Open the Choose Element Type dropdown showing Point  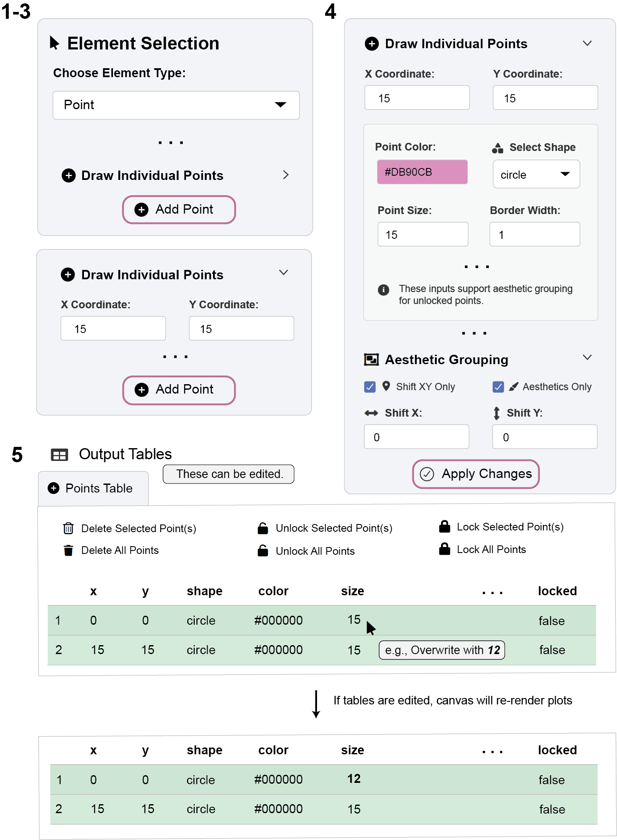click(176, 105)
